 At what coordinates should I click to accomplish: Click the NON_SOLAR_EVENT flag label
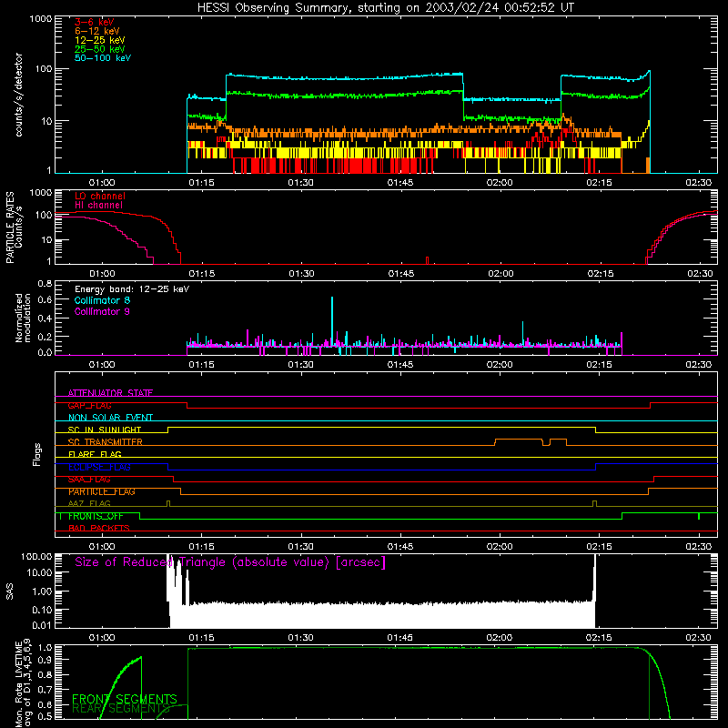click(110, 418)
